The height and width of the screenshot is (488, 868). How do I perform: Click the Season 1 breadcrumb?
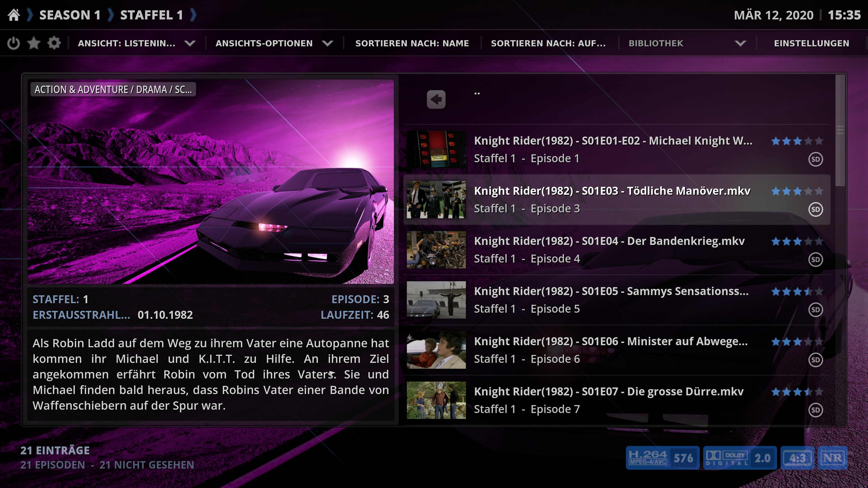pos(70,15)
